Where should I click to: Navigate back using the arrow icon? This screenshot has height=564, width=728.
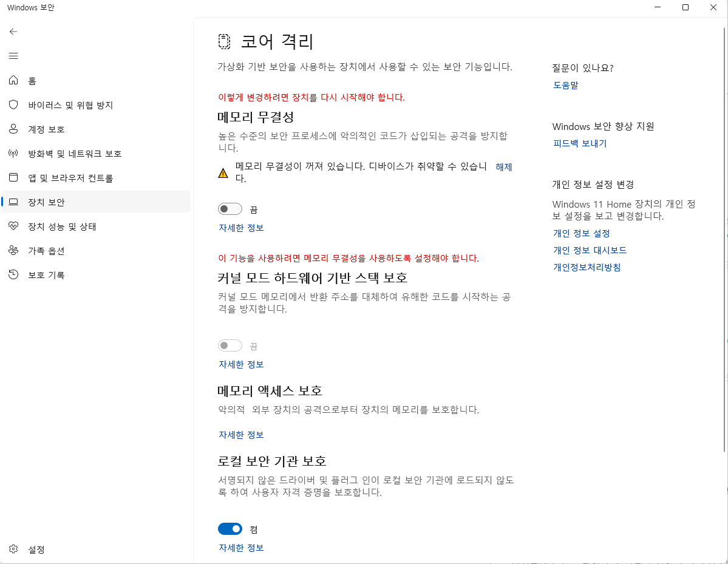point(13,32)
